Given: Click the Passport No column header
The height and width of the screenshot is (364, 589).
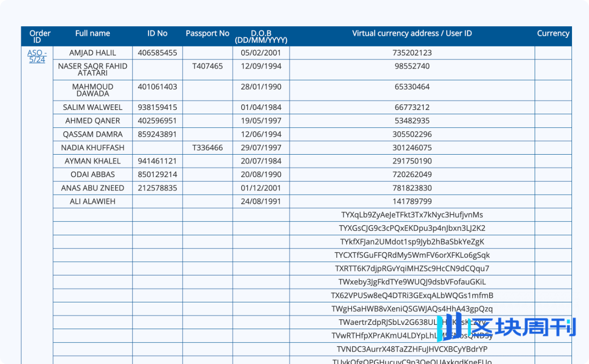Looking at the screenshot, I should [x=208, y=33].
